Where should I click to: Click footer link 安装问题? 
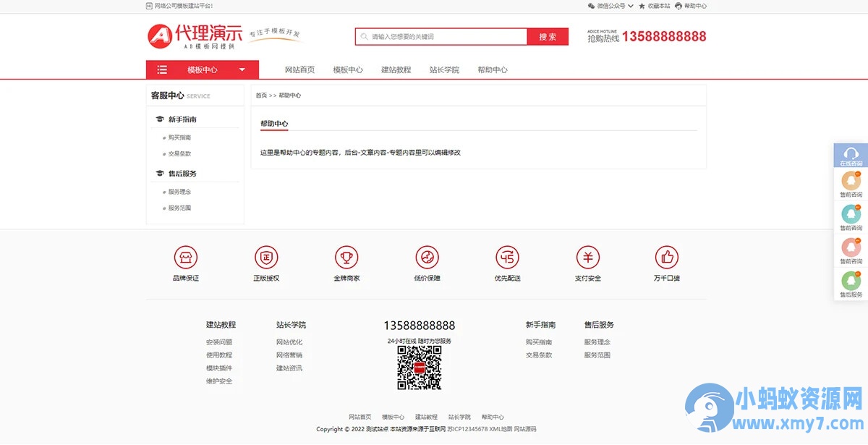(219, 342)
